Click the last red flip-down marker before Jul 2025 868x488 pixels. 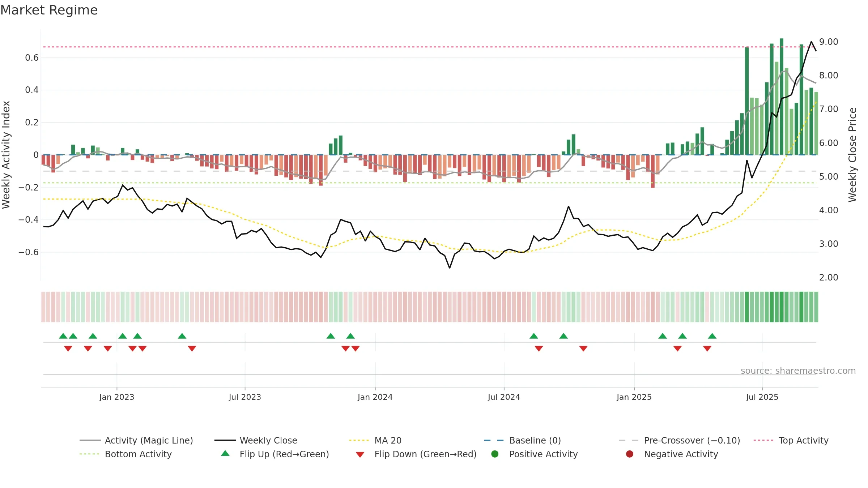coord(707,348)
